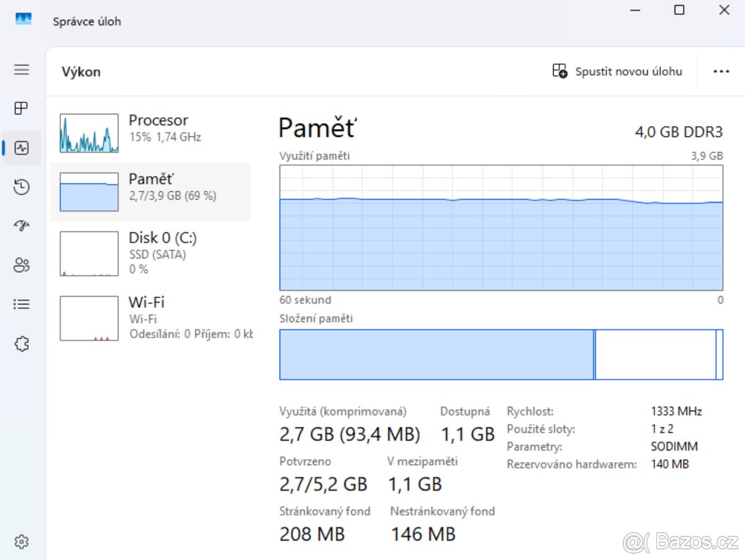745x560 pixels.
Task: Open the three-dot more options menu
Action: coord(721,71)
